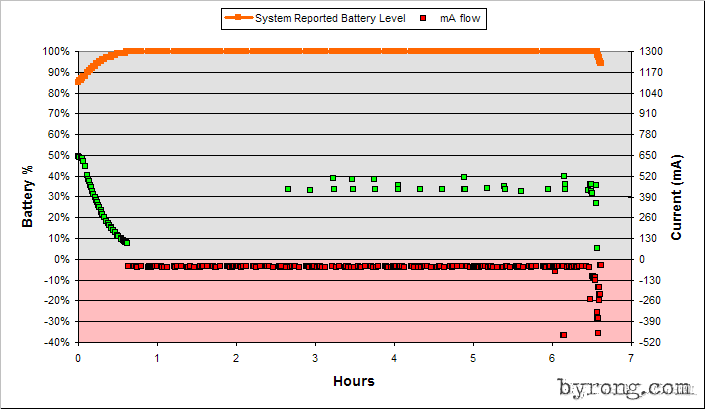Click the lowest red data point near hour 6

(563, 335)
